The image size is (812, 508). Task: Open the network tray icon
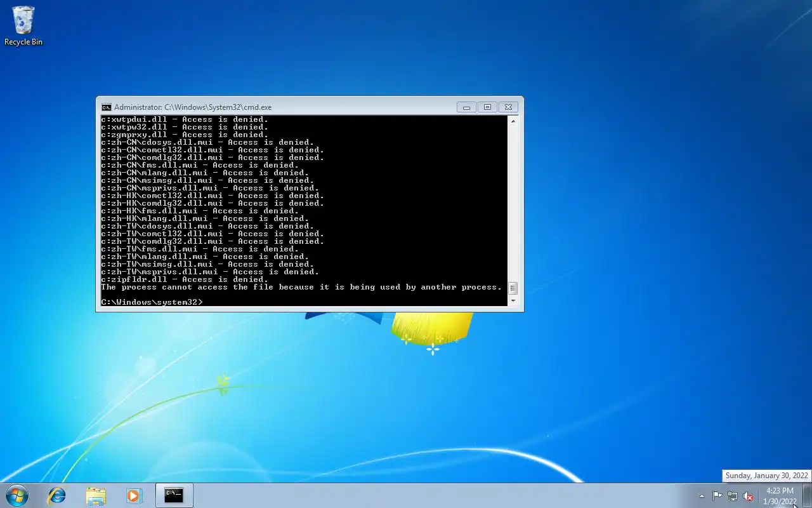(733, 496)
